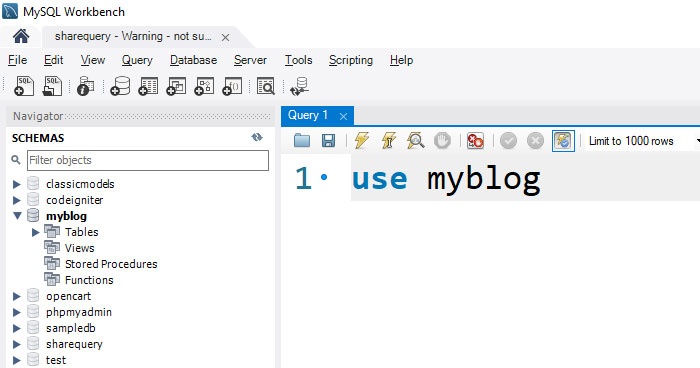Open the Scripting menu
The width and height of the screenshot is (700, 368).
[x=351, y=60]
